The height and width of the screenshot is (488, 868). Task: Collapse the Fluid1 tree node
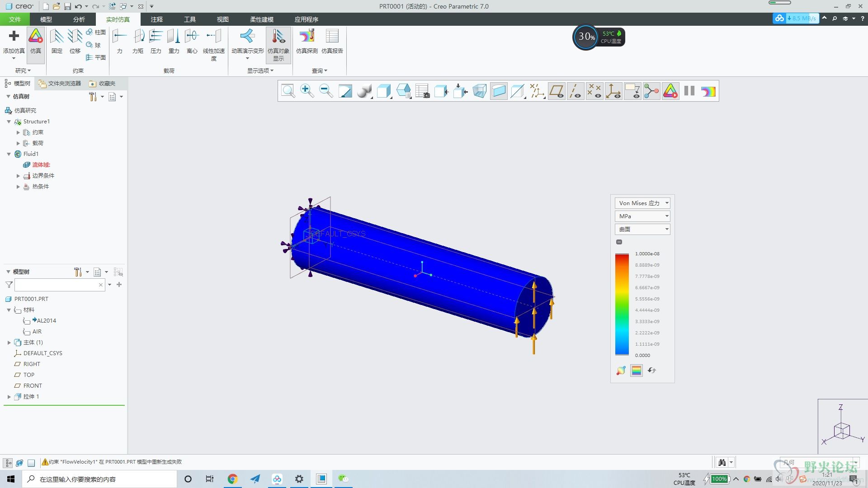click(9, 154)
